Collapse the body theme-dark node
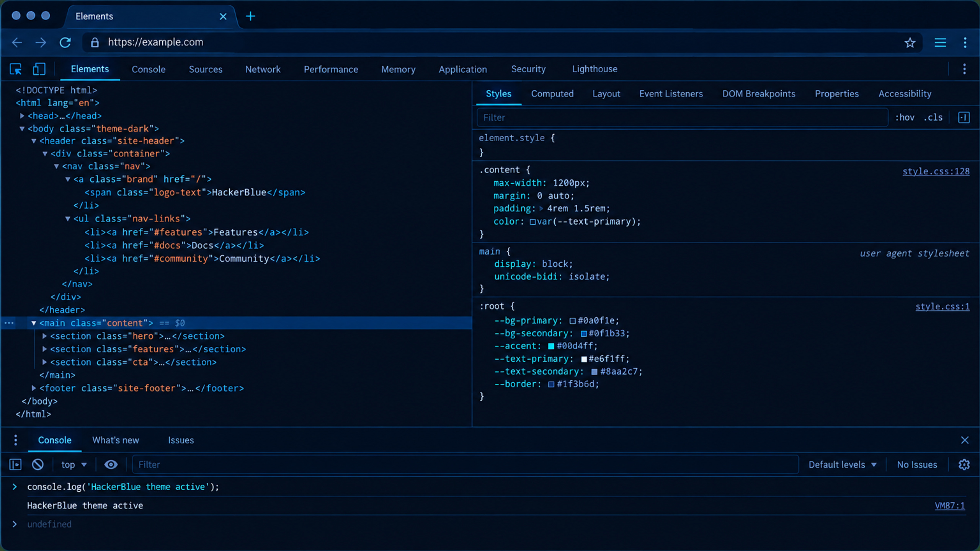This screenshot has height=551, width=980. click(x=22, y=129)
